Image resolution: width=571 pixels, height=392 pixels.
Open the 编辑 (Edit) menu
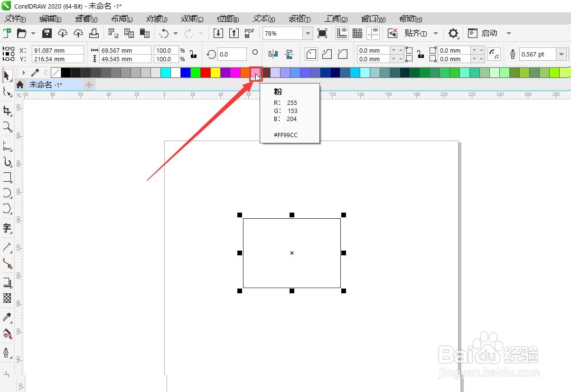(50, 19)
